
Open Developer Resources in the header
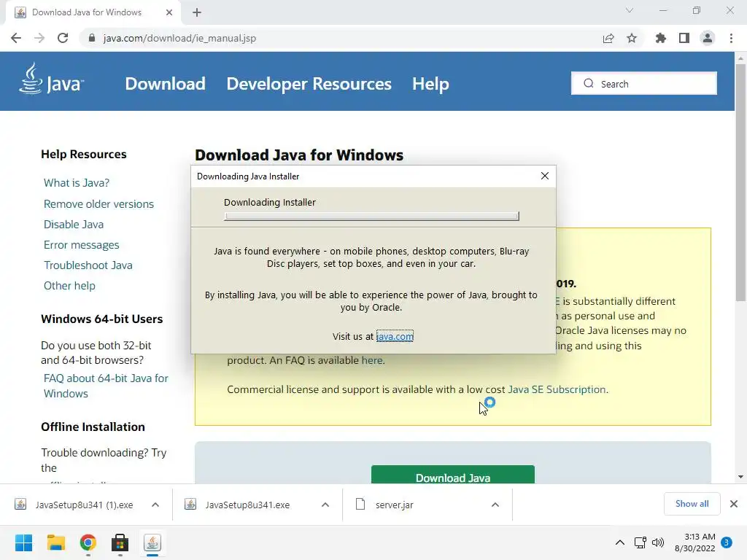click(309, 84)
